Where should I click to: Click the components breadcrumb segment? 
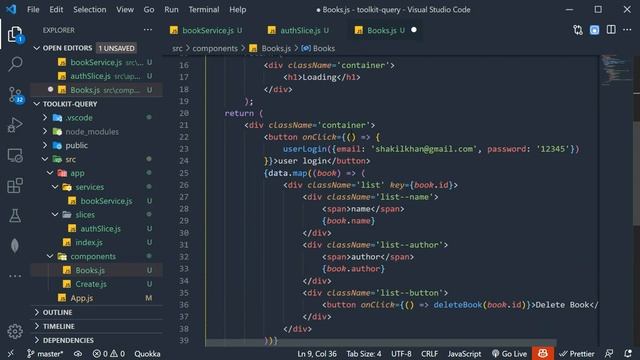point(215,48)
